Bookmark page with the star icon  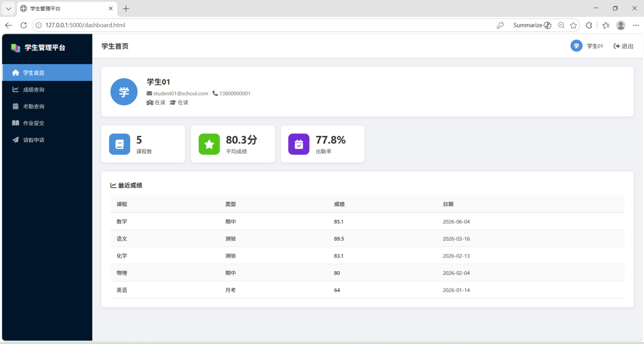point(573,25)
